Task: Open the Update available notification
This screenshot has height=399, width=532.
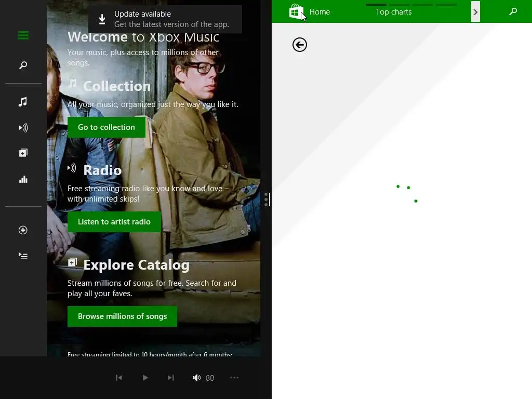Action: click(x=165, y=19)
